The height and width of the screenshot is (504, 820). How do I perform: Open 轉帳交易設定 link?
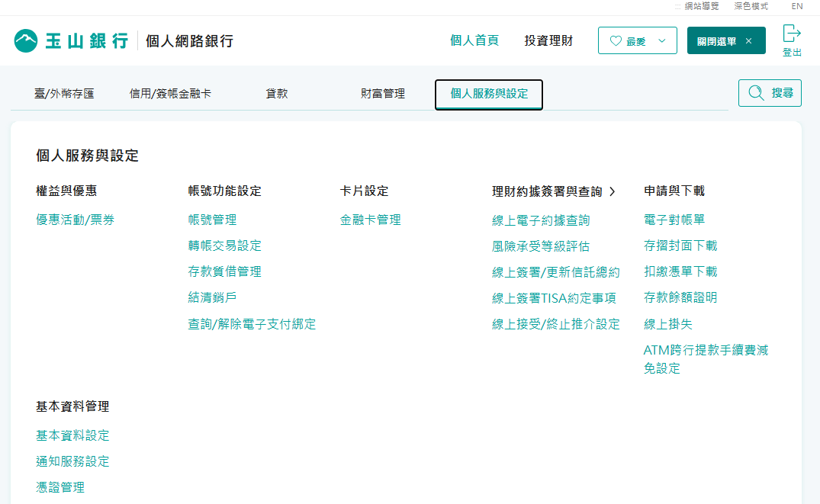tap(224, 246)
